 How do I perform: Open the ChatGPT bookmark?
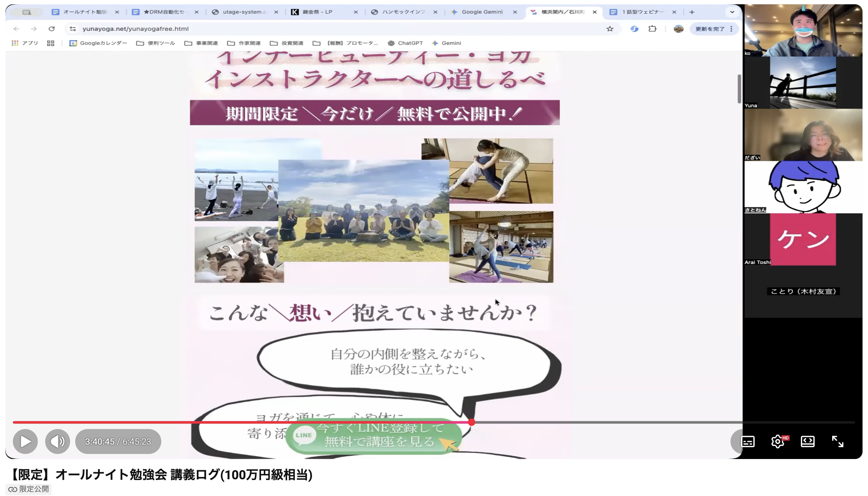point(406,43)
